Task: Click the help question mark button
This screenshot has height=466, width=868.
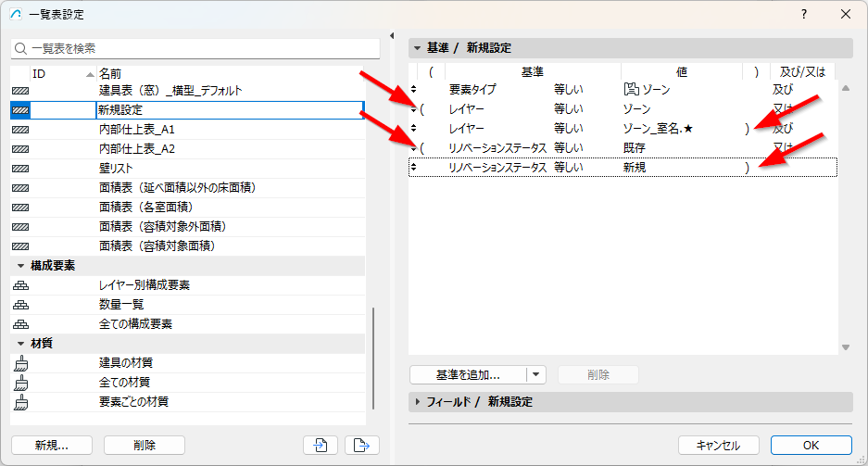Action: (x=804, y=15)
